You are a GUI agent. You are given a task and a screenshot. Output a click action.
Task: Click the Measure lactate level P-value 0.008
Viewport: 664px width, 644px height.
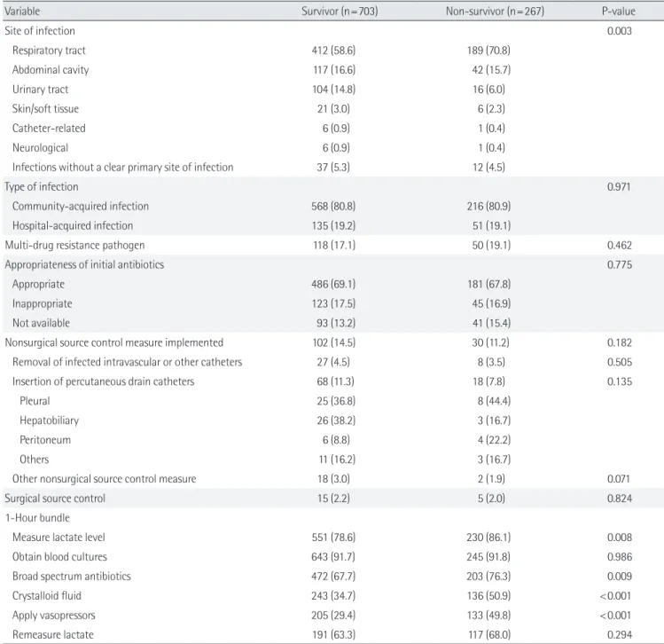click(x=619, y=538)
